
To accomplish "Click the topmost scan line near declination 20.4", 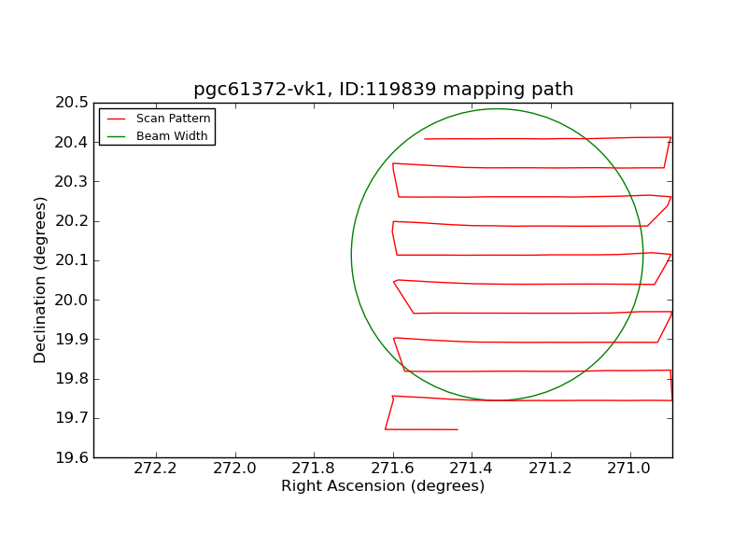I will 547,138.
